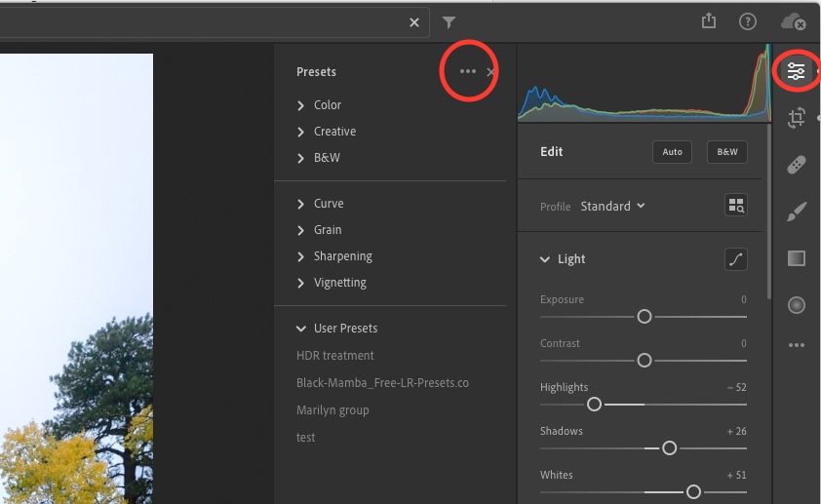Click the share export icon

[x=709, y=21]
